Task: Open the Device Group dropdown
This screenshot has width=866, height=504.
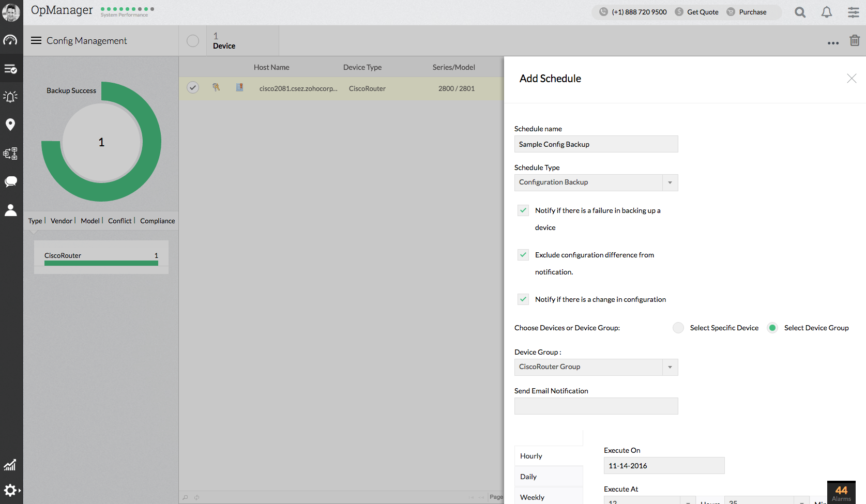Action: (x=596, y=367)
